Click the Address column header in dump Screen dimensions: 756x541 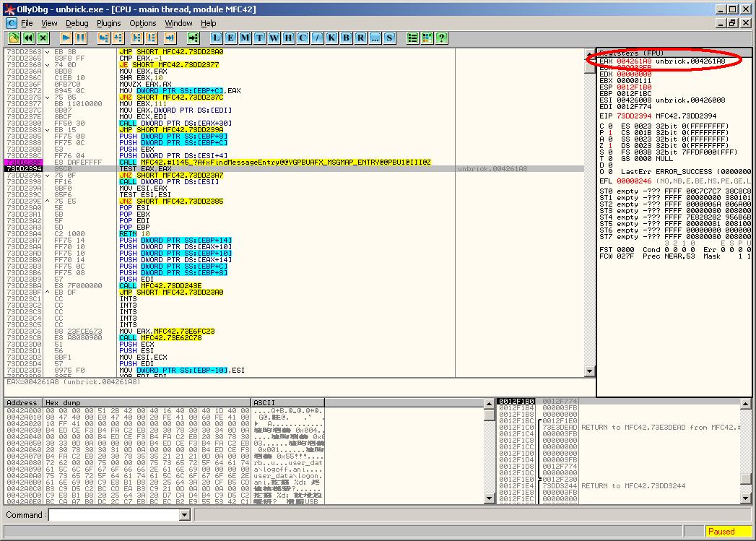pos(23,402)
